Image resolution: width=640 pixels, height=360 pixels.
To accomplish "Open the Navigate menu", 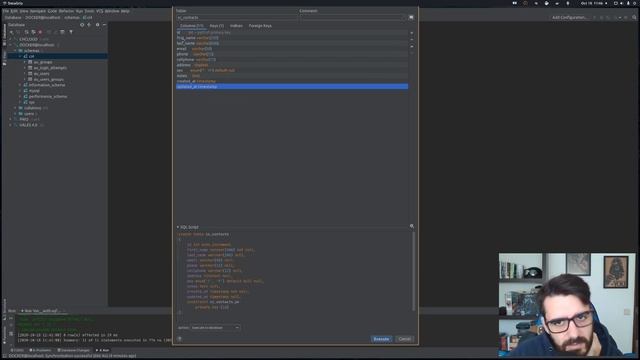I will pyautogui.click(x=38, y=11).
